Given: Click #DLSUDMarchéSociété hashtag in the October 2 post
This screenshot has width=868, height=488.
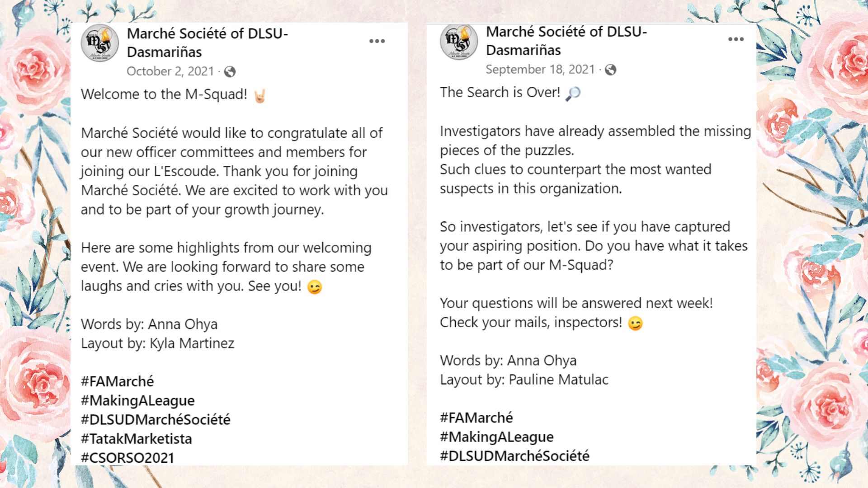Looking at the screenshot, I should 156,420.
